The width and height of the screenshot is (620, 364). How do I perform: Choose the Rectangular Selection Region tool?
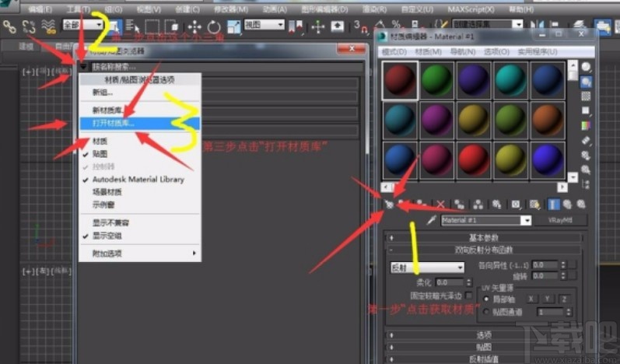152,27
